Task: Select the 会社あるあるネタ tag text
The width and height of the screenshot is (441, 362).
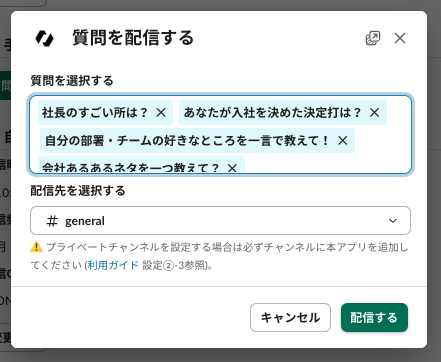Action: [x=130, y=168]
